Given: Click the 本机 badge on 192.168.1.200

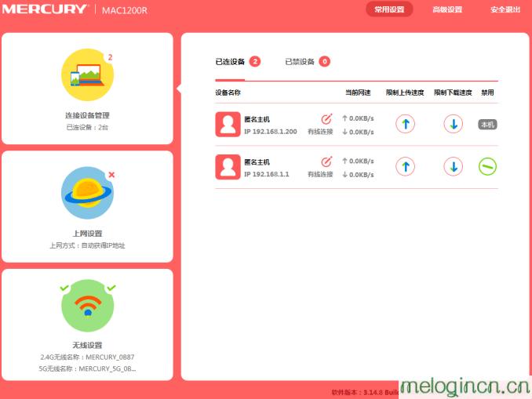Looking at the screenshot, I should pyautogui.click(x=487, y=125).
